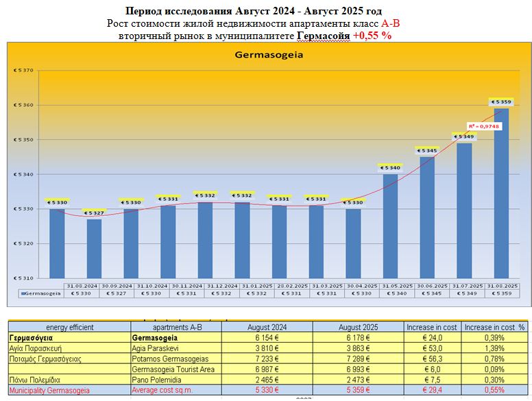This screenshot has width=532, height=401.
Task: Click the blue legend marker beside Germasogeia
Action: tap(25, 293)
